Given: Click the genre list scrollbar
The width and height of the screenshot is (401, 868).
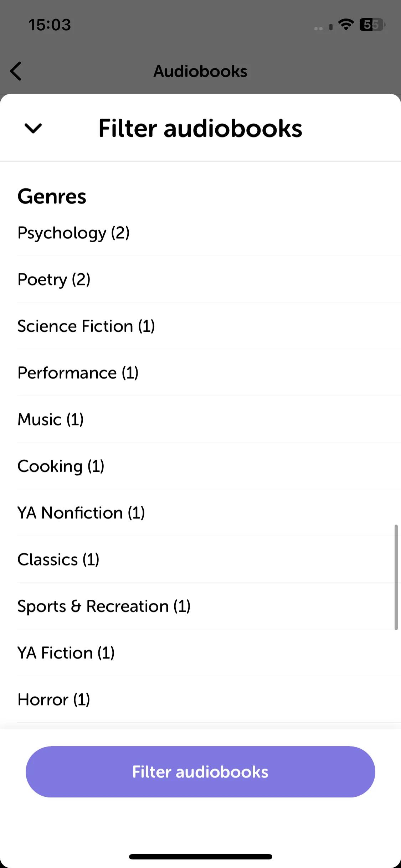Looking at the screenshot, I should (396, 577).
